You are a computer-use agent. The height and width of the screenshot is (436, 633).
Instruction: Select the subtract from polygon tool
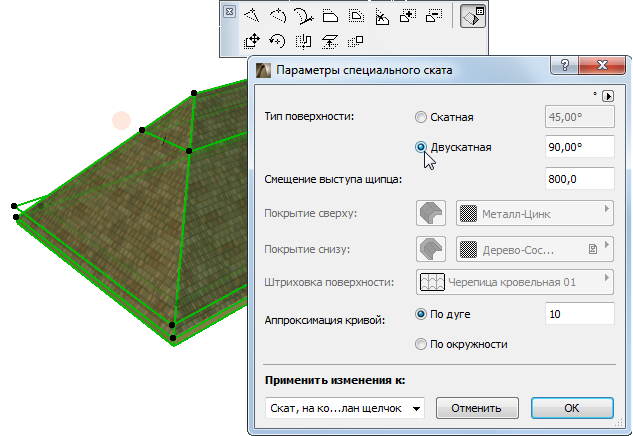[434, 16]
